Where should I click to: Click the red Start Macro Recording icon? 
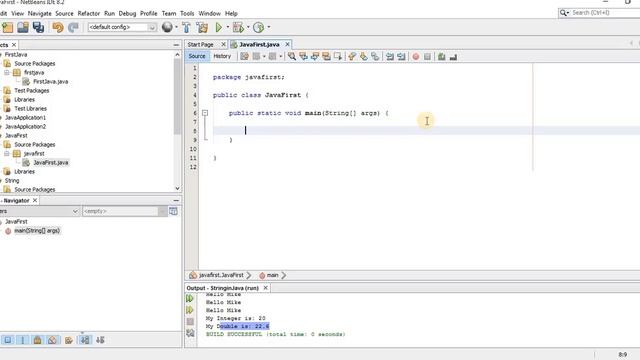coord(416,57)
